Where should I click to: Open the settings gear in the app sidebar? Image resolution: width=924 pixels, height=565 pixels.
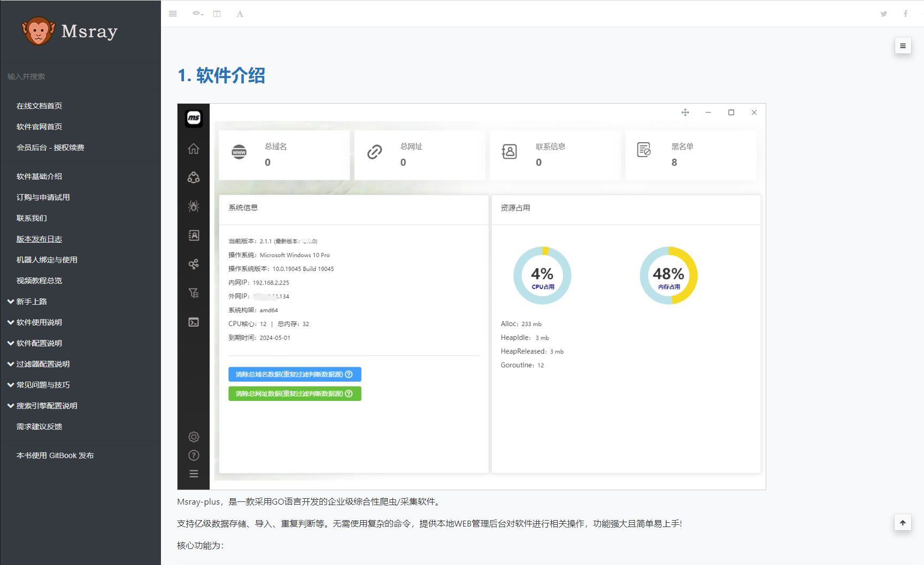[x=194, y=437]
